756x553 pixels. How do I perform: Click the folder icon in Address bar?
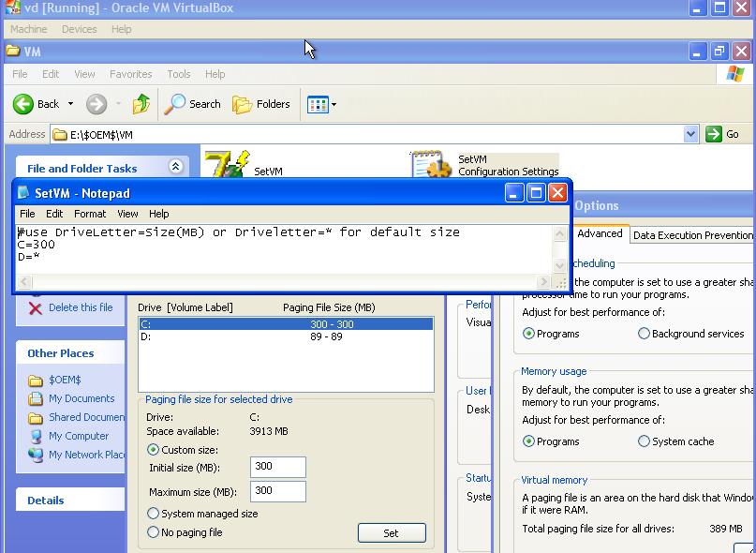pyautogui.click(x=60, y=135)
